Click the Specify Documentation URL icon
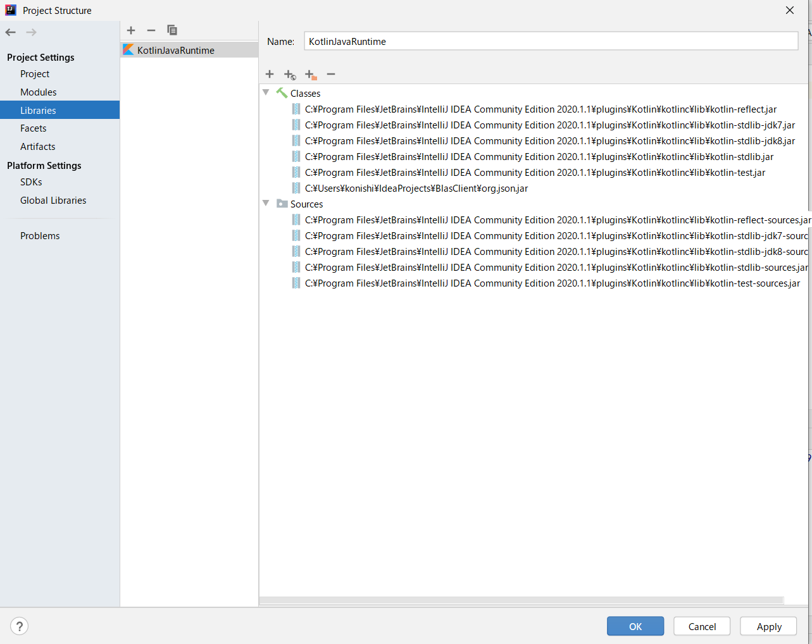812x644 pixels. pos(290,75)
